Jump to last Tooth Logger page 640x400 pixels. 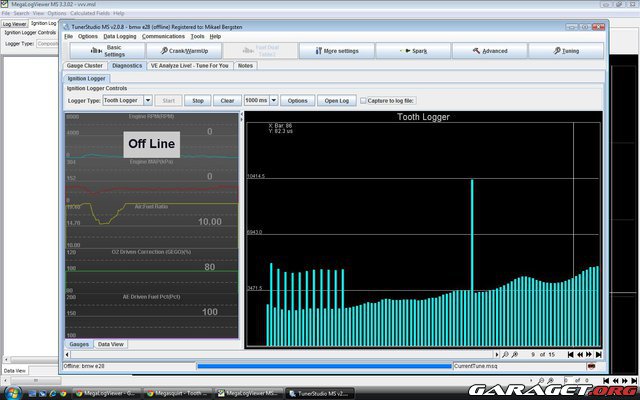click(x=598, y=354)
